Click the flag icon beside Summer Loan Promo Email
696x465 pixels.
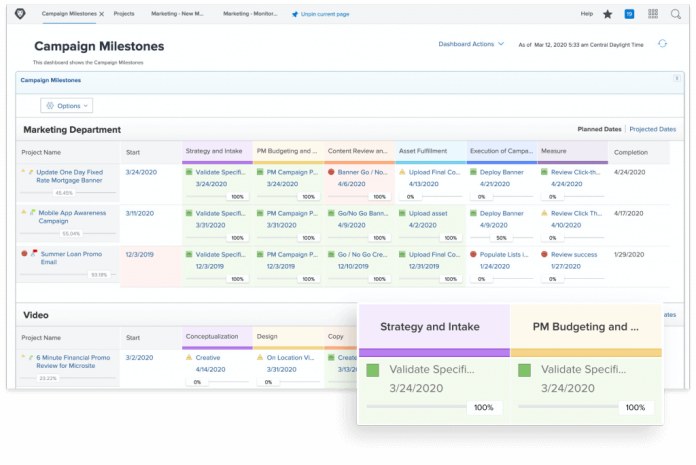click(34, 253)
